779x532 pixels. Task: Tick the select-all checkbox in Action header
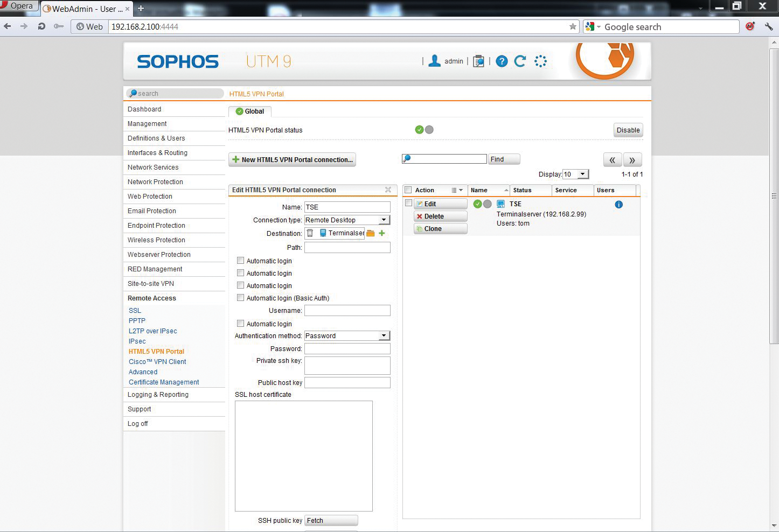408,190
